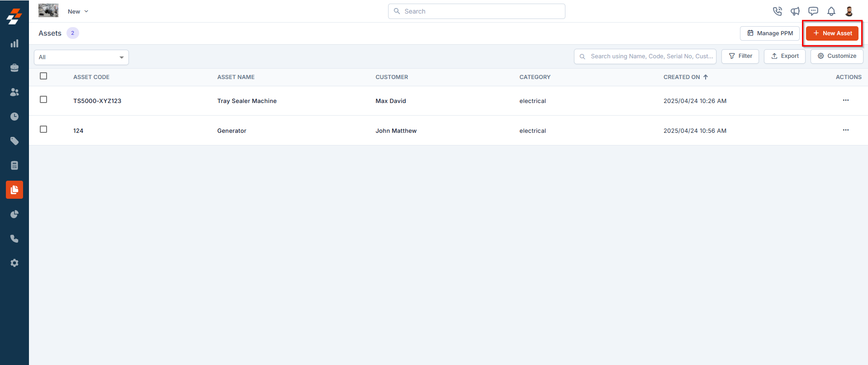Image resolution: width=868 pixels, height=365 pixels.
Task: Tick checkbox for TS5000-XYZ123 asset
Action: (43, 99)
